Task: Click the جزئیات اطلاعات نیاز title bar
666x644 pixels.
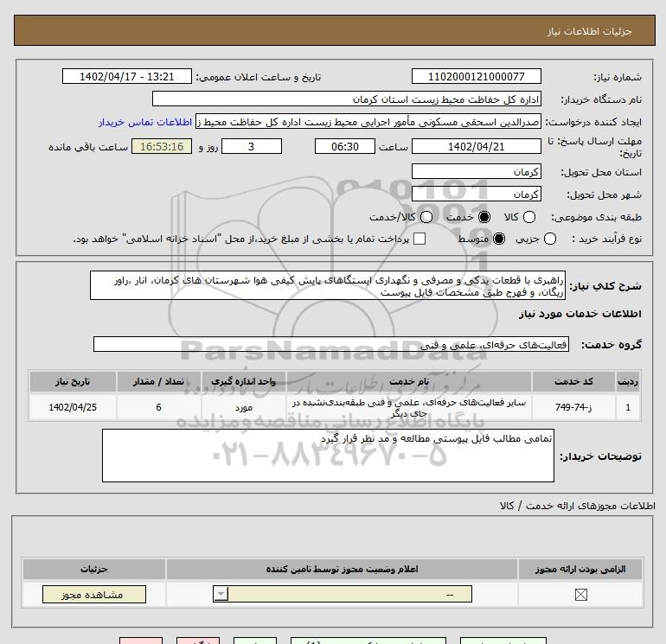Action: pos(334,30)
